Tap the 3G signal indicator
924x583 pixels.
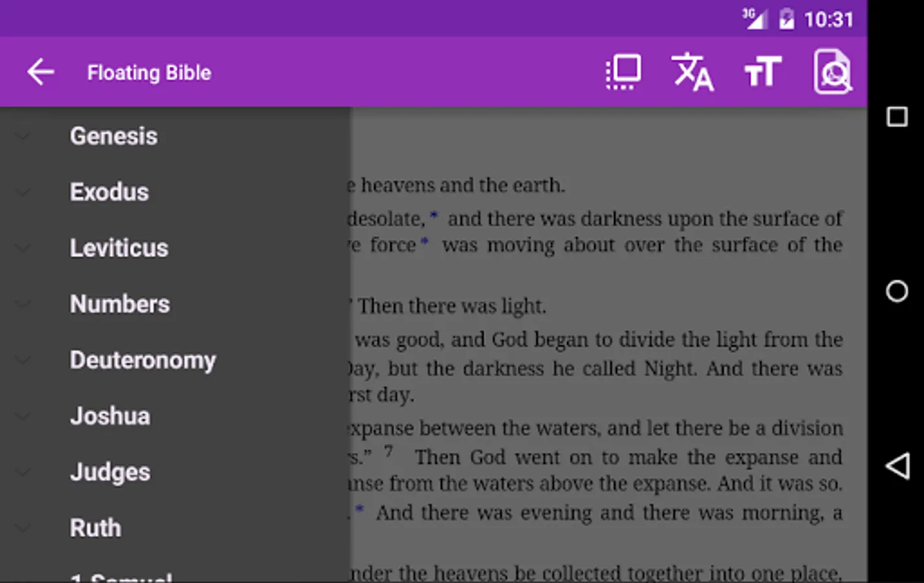click(754, 18)
